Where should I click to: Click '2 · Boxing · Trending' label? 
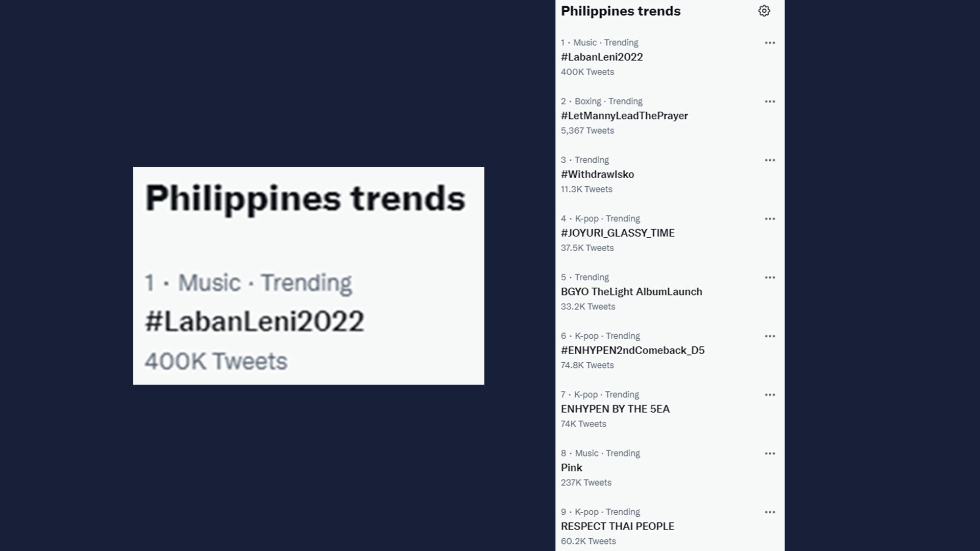[x=602, y=102]
